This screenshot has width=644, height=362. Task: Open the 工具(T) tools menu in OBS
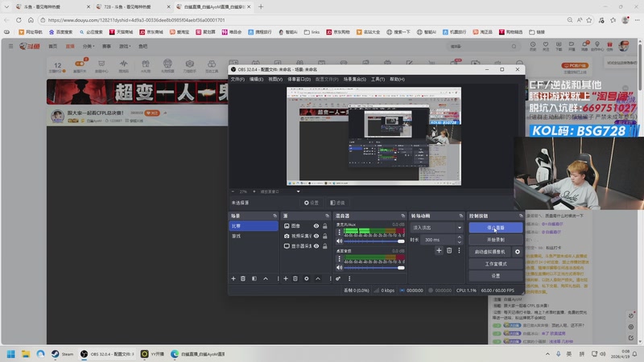click(x=378, y=79)
